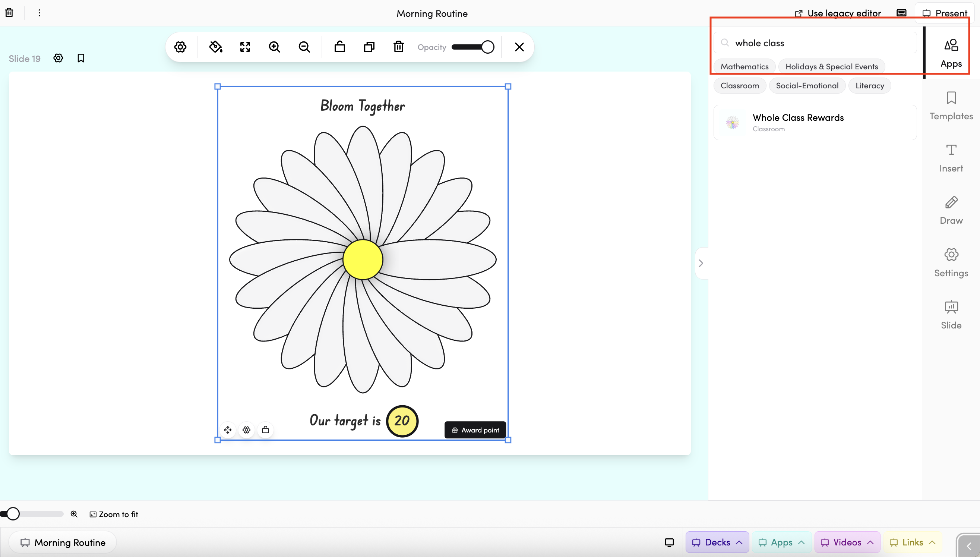Bookmark Slide 19 with bookmark icon

coord(81,58)
